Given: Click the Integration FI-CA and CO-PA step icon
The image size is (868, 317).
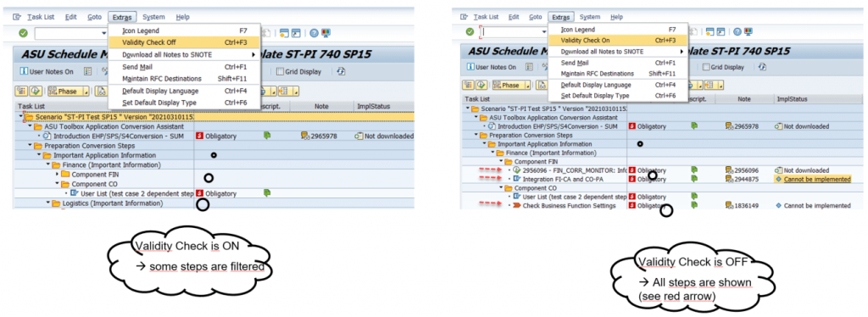Looking at the screenshot, I should pos(516,179).
